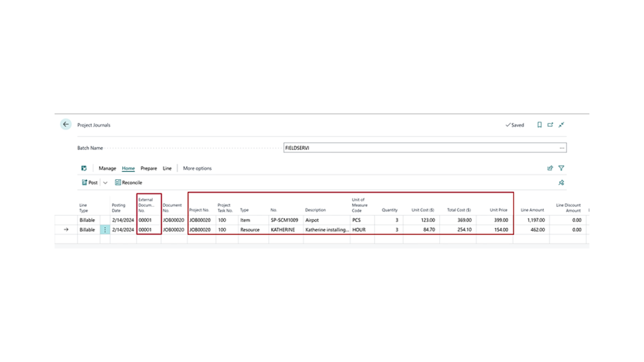Open the Manage menu
The height and width of the screenshot is (362, 644).
[107, 168]
